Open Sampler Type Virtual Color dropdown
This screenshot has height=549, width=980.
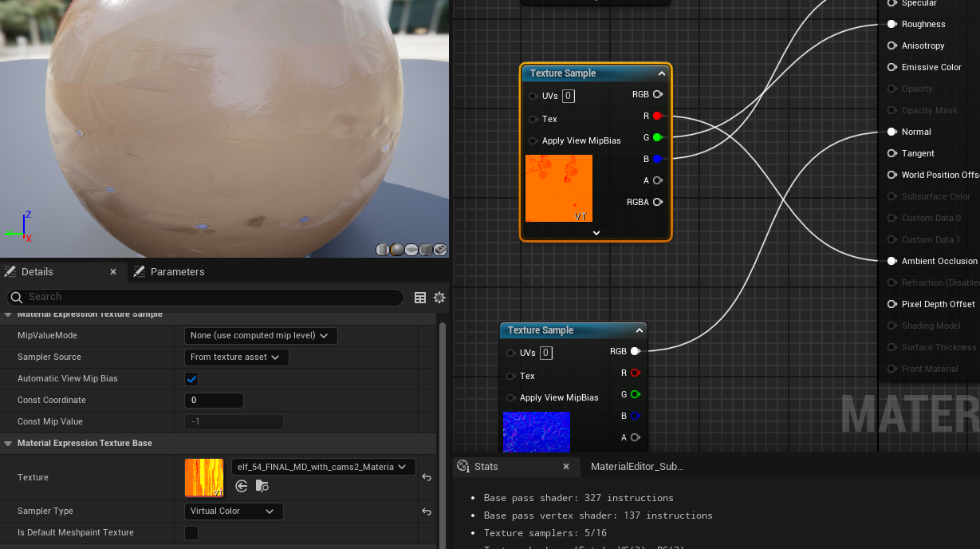point(233,511)
